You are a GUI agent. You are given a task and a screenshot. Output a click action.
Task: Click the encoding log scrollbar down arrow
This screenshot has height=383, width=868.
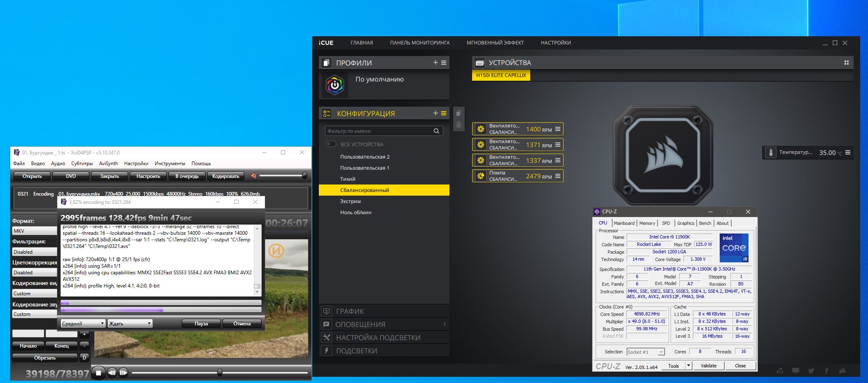(x=257, y=292)
